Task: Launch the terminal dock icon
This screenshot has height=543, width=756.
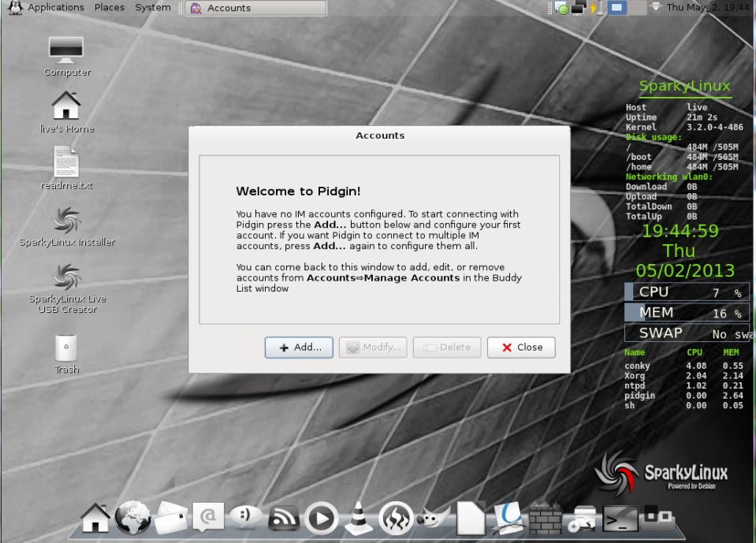Action: point(620,519)
